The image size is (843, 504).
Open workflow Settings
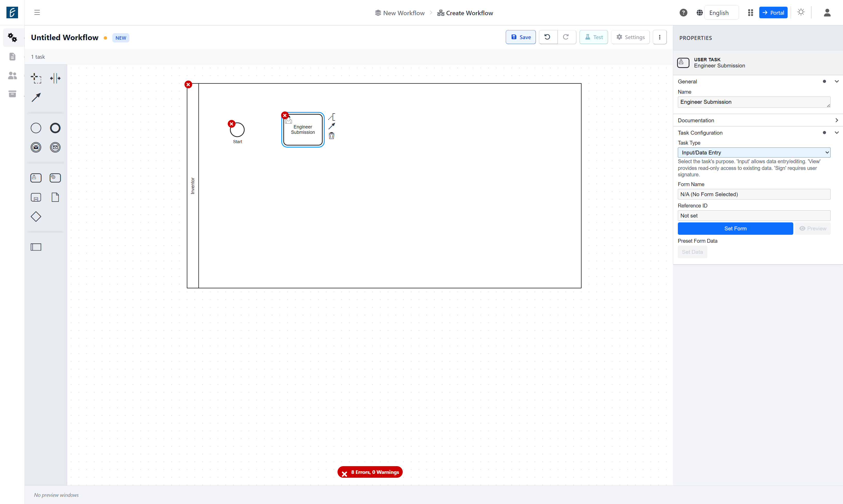click(630, 37)
